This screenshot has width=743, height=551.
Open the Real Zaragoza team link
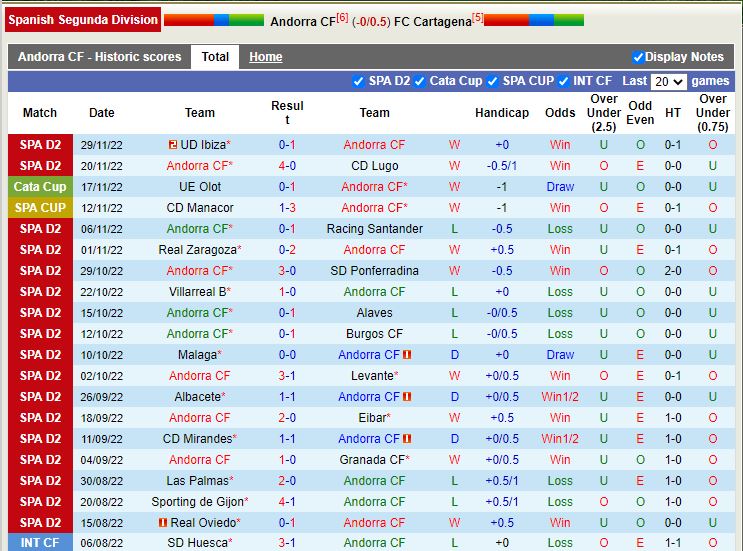tap(197, 250)
